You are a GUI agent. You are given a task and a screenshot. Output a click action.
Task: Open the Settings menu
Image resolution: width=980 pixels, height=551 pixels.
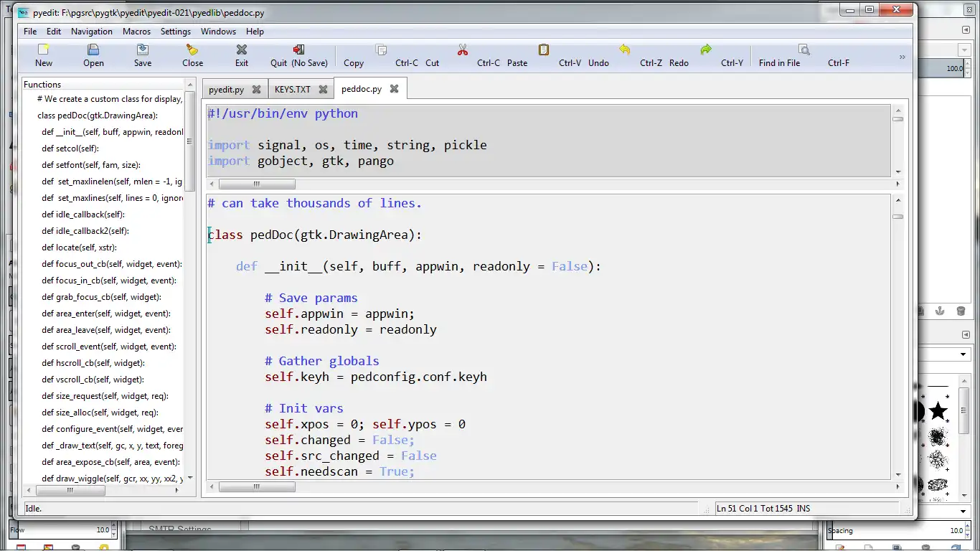(176, 32)
